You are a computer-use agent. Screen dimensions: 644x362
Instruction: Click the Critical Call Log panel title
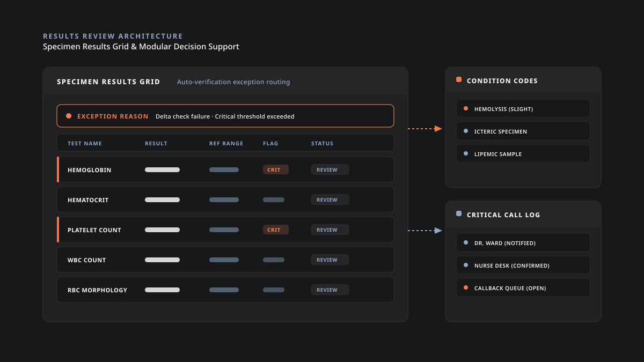point(503,215)
